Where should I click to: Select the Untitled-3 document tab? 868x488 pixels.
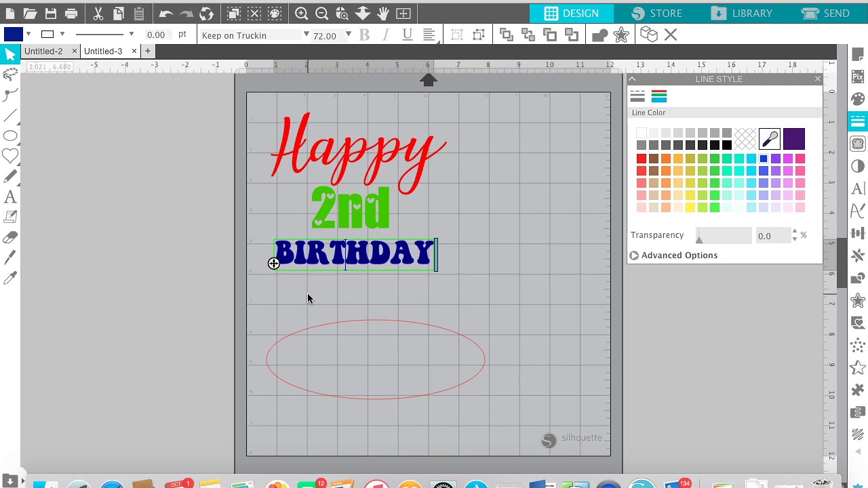103,51
